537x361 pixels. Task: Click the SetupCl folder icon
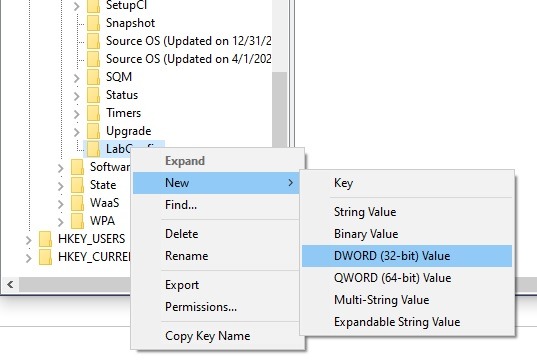coord(93,6)
